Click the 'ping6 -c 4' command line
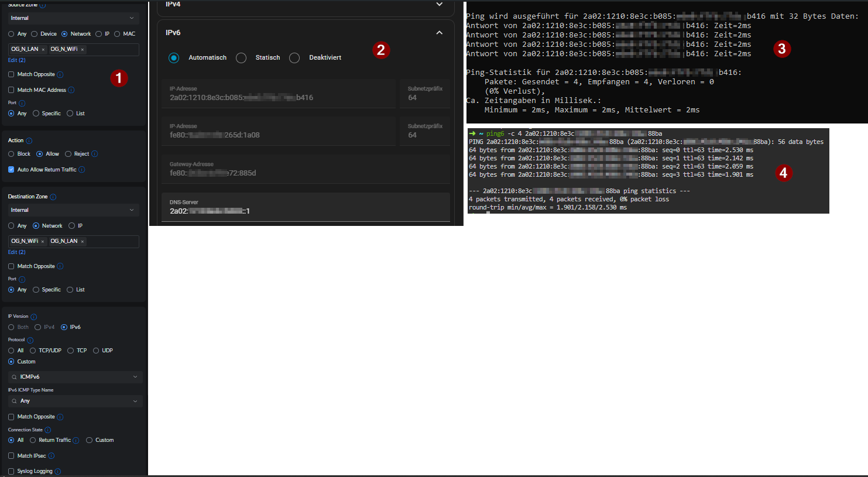The height and width of the screenshot is (477, 868). [565, 133]
